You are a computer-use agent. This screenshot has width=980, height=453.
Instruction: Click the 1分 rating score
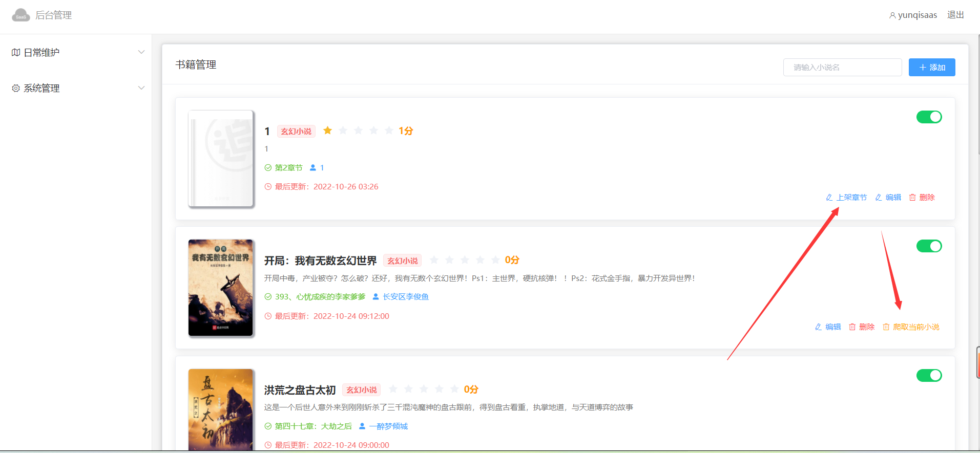coord(406,131)
